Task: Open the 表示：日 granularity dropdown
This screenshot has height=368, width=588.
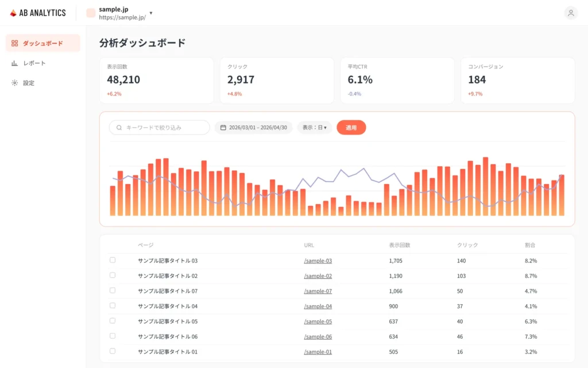Action: [x=315, y=128]
